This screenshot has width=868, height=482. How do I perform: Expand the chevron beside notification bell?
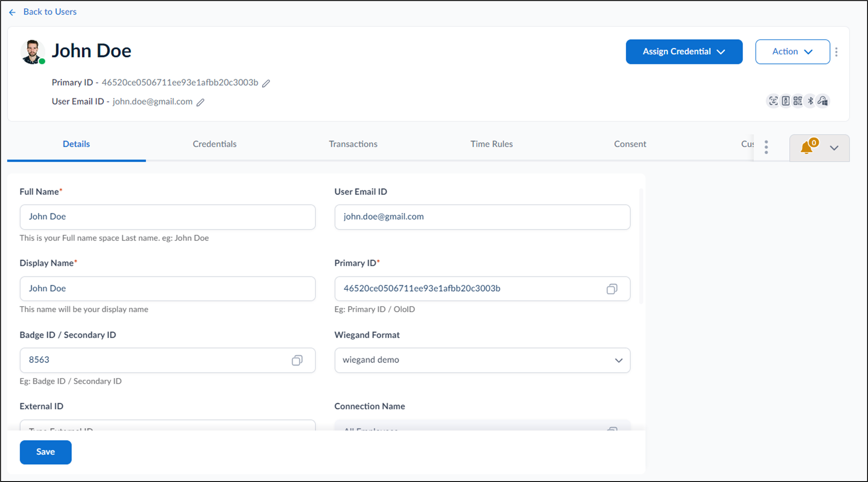click(834, 148)
